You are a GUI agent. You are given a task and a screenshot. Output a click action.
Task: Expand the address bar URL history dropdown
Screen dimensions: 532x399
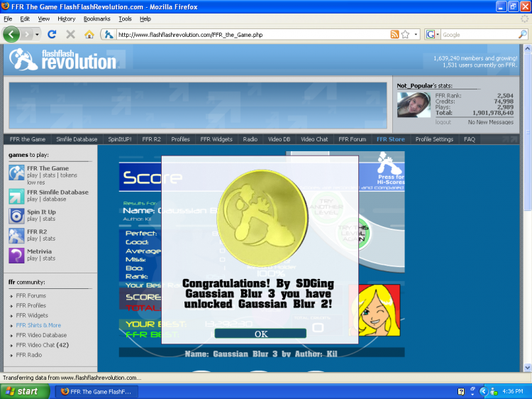pos(416,34)
